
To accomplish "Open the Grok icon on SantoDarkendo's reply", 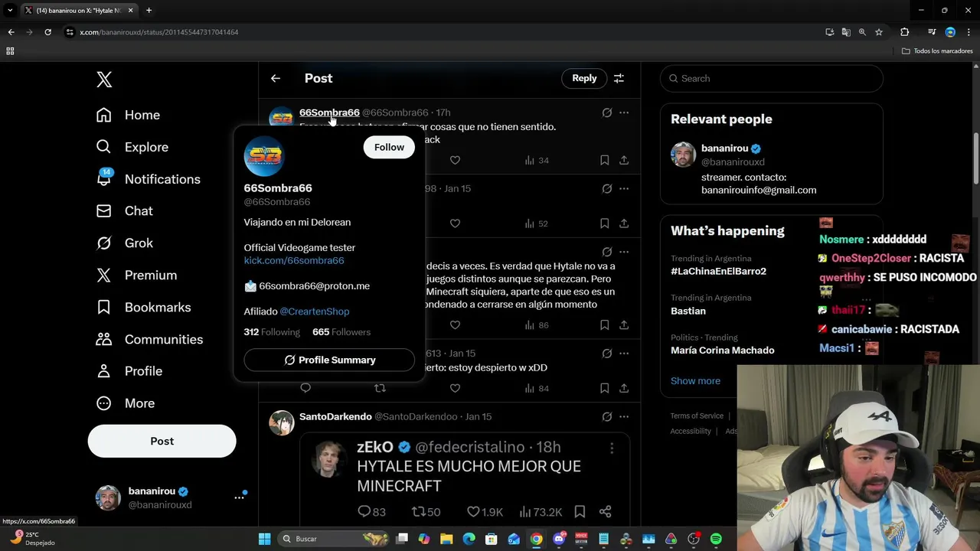I will (x=607, y=416).
